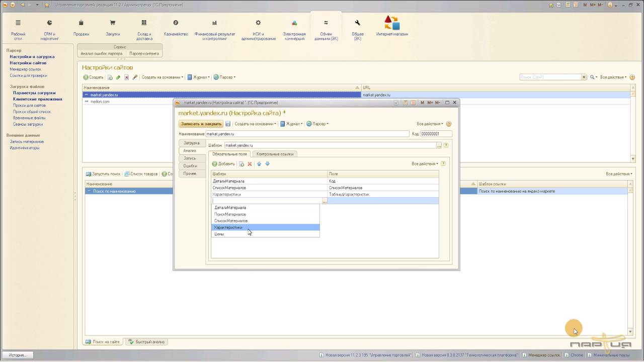Open Журнал dropdown in list toolbar
Screen dimensions: 644x362
(198, 77)
